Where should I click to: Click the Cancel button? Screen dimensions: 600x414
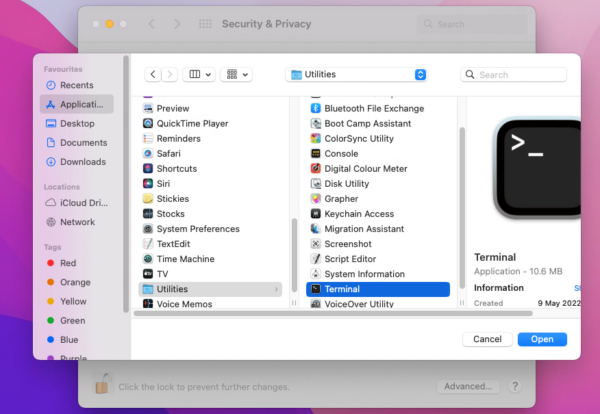(x=487, y=339)
